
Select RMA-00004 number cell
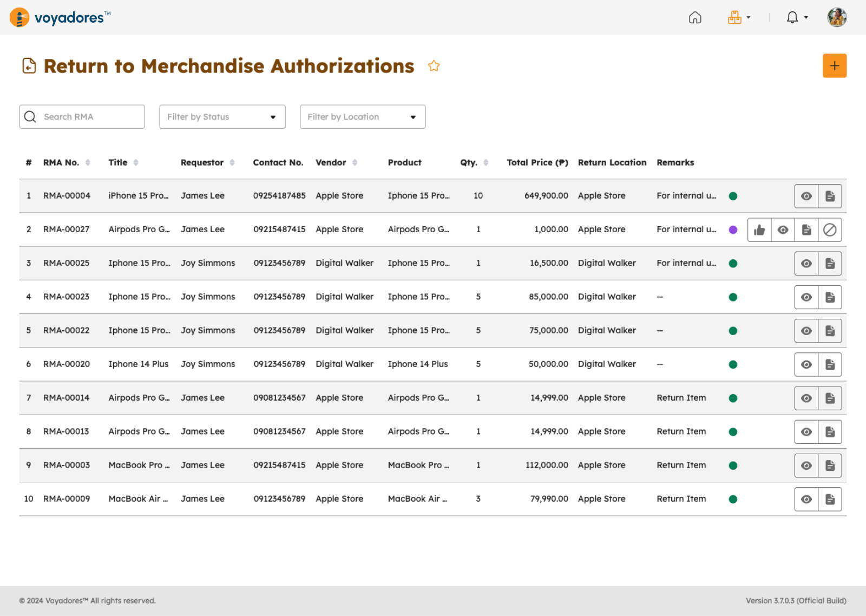67,195
